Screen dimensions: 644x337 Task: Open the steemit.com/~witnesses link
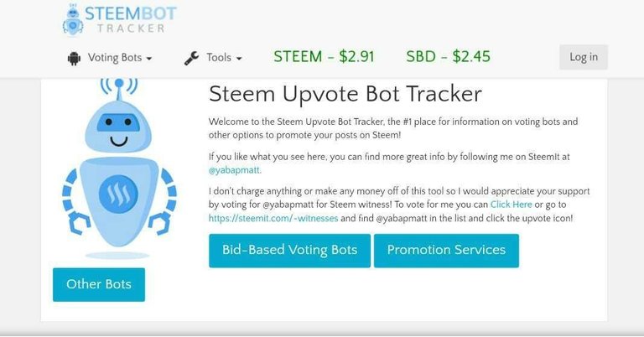click(x=273, y=218)
